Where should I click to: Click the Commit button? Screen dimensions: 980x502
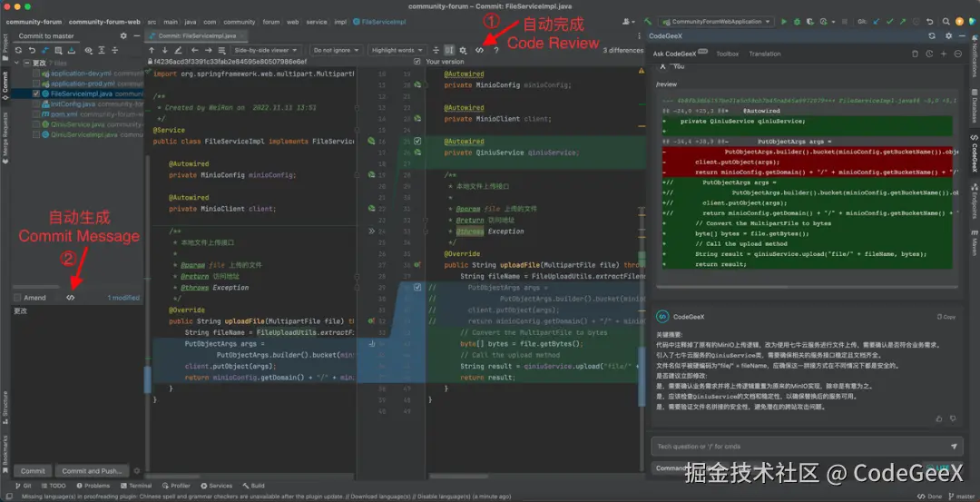tap(33, 471)
